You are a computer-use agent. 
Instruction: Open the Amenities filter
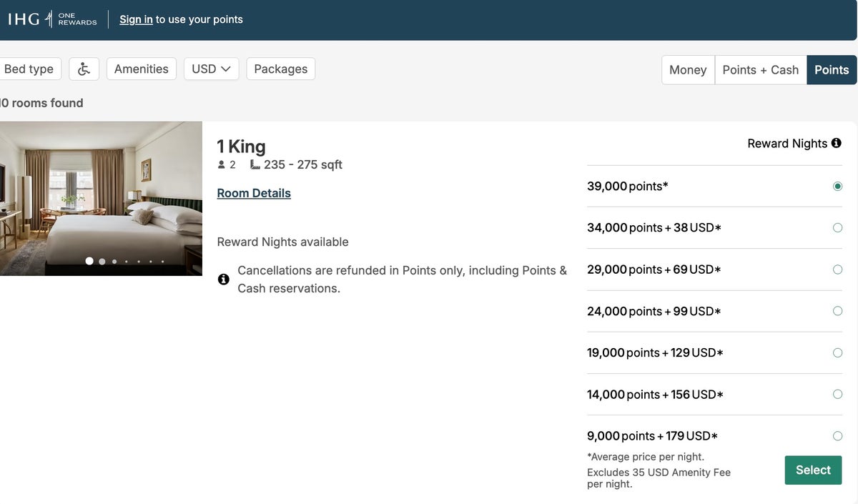click(x=141, y=68)
